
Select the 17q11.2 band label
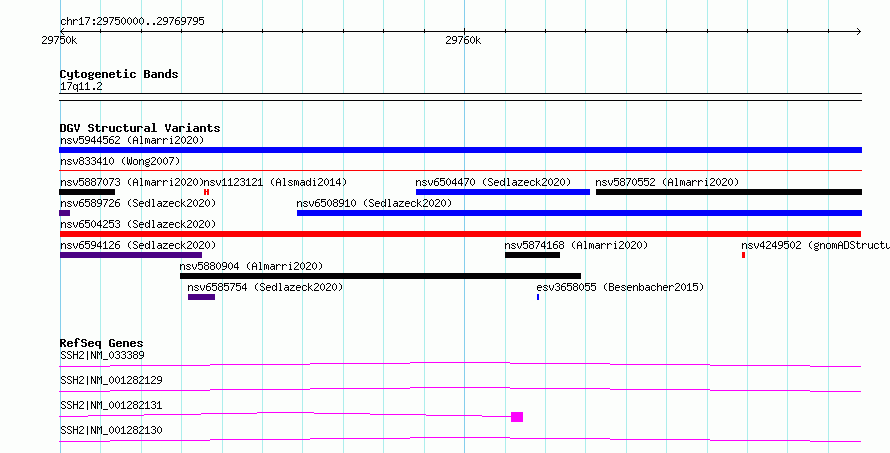tap(81, 87)
